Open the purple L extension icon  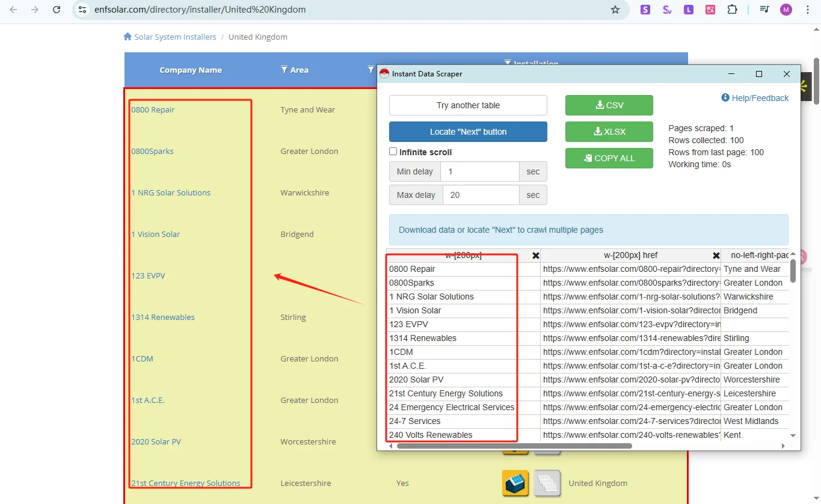tap(689, 10)
